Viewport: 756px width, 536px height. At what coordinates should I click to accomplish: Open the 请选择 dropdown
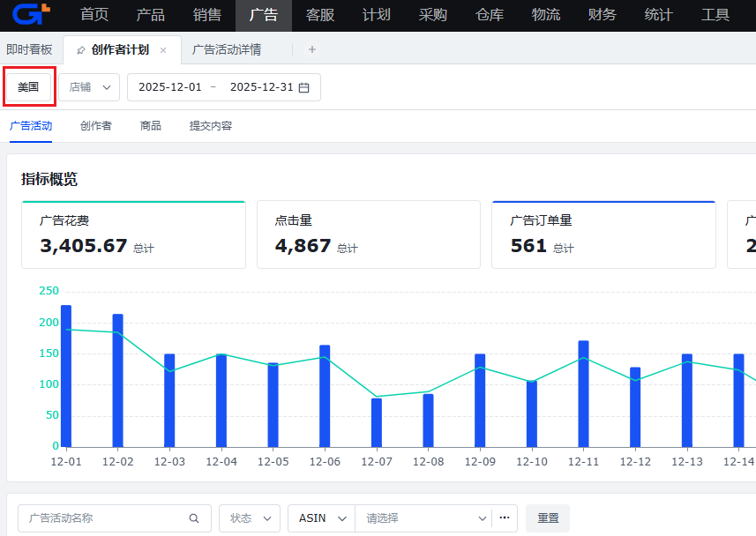pos(423,518)
